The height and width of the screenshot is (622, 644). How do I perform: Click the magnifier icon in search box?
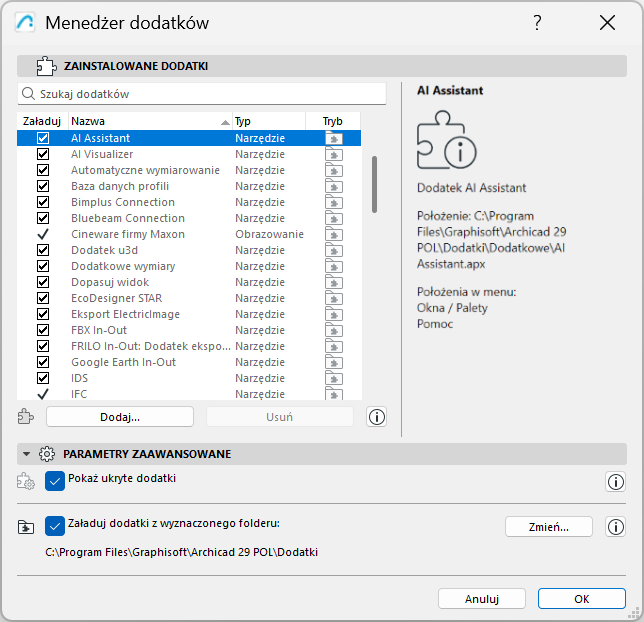28,94
